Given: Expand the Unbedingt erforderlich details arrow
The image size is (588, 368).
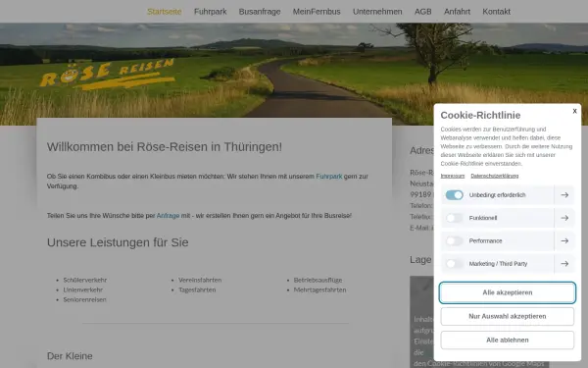Looking at the screenshot, I should point(564,195).
